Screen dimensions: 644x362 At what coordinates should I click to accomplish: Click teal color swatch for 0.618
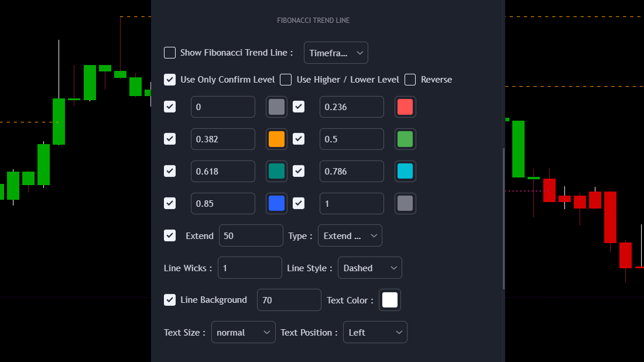pyautogui.click(x=276, y=171)
